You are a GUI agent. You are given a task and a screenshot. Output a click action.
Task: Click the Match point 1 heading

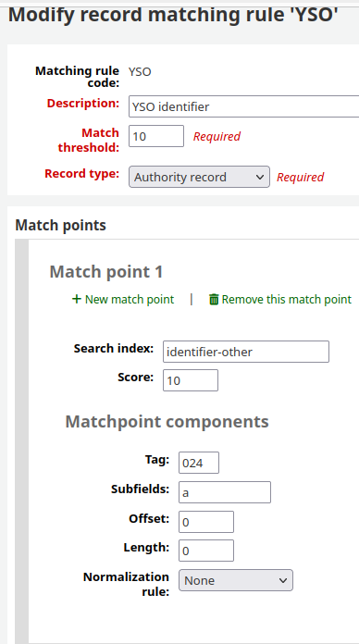click(106, 272)
